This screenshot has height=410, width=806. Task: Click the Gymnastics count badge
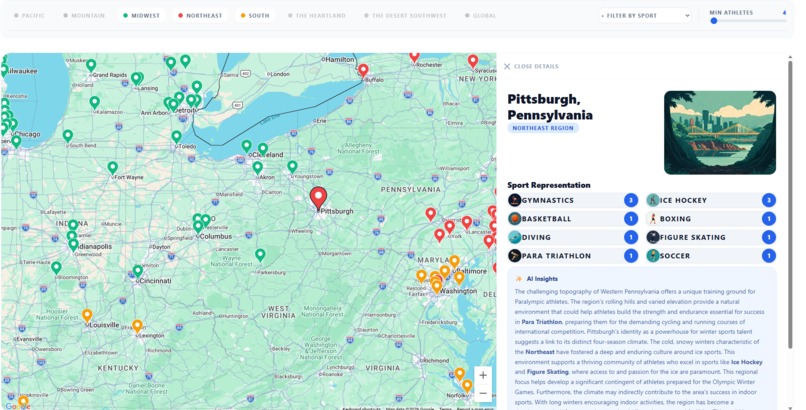(631, 200)
